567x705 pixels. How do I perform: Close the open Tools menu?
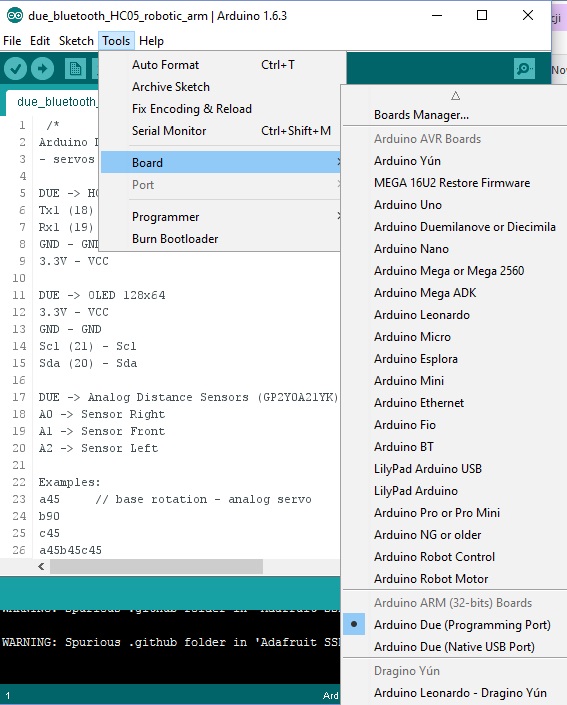(116, 41)
